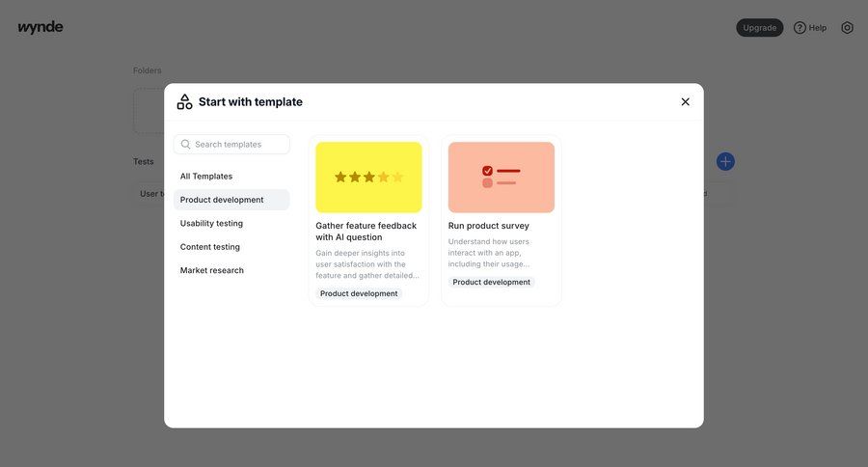868x467 pixels.
Task: Open the Run product survey checklist thumbnail
Action: coord(502,178)
